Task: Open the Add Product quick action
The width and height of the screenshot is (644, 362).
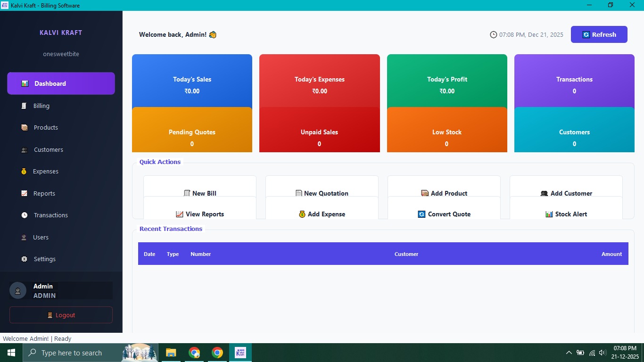Action: coord(444,193)
